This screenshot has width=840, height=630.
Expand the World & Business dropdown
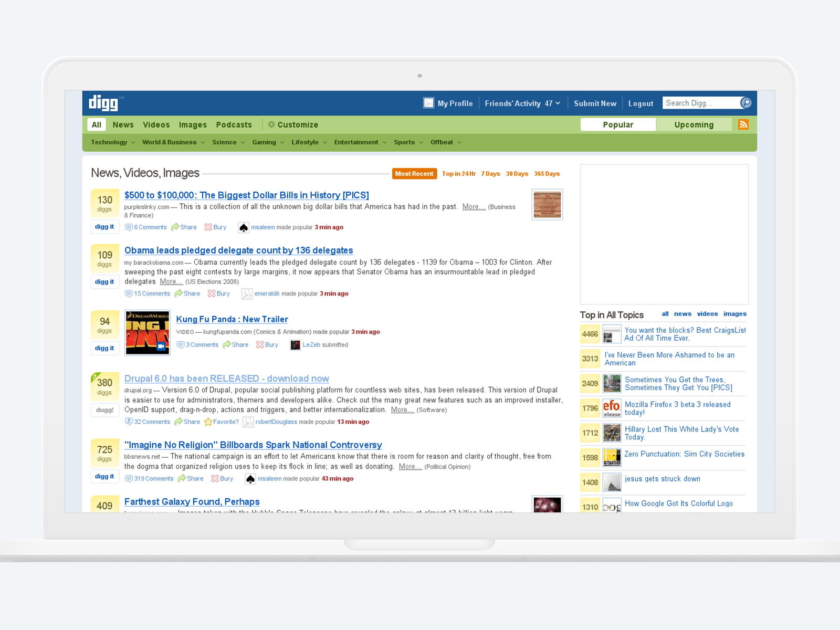click(173, 142)
